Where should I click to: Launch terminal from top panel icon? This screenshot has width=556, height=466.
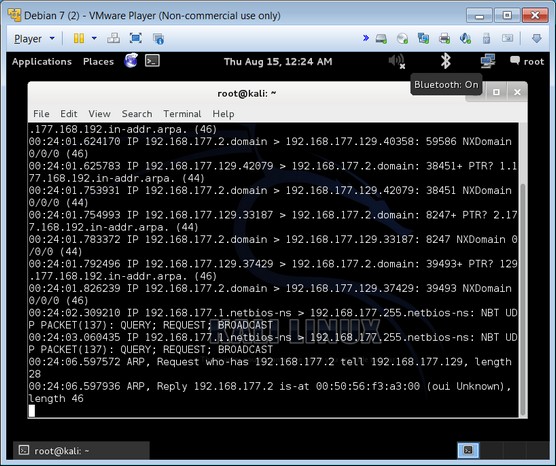pyautogui.click(x=152, y=61)
